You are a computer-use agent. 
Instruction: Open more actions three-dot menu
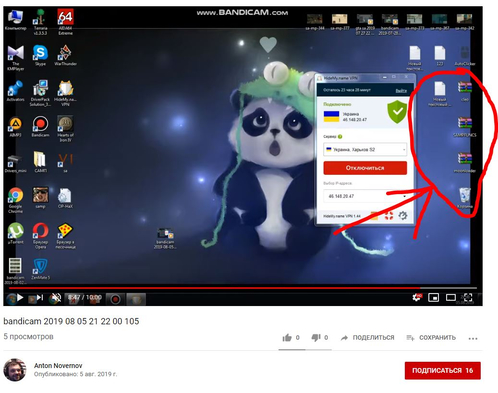[473, 338]
